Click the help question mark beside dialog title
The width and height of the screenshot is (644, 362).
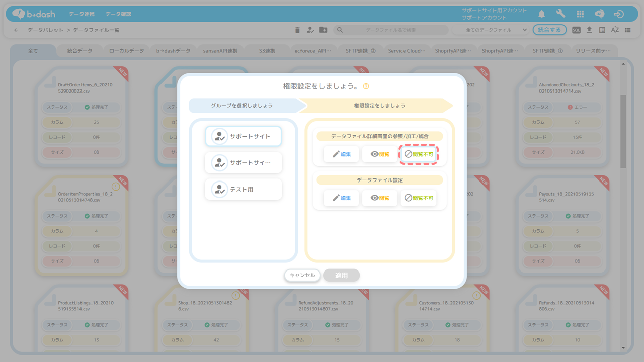[x=366, y=86]
